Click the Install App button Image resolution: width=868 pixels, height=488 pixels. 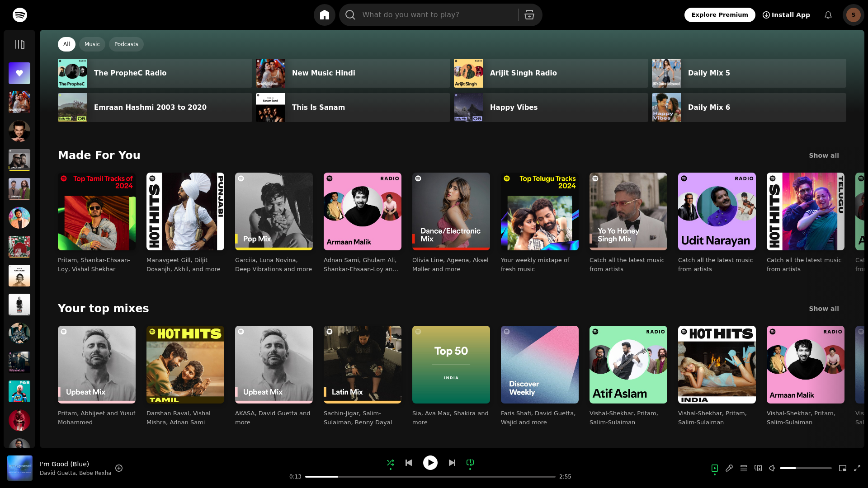click(786, 15)
